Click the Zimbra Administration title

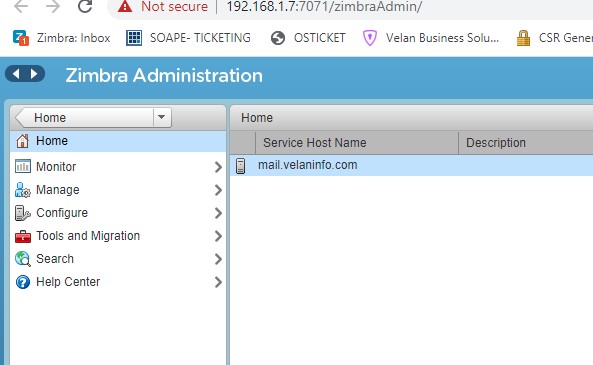click(164, 75)
